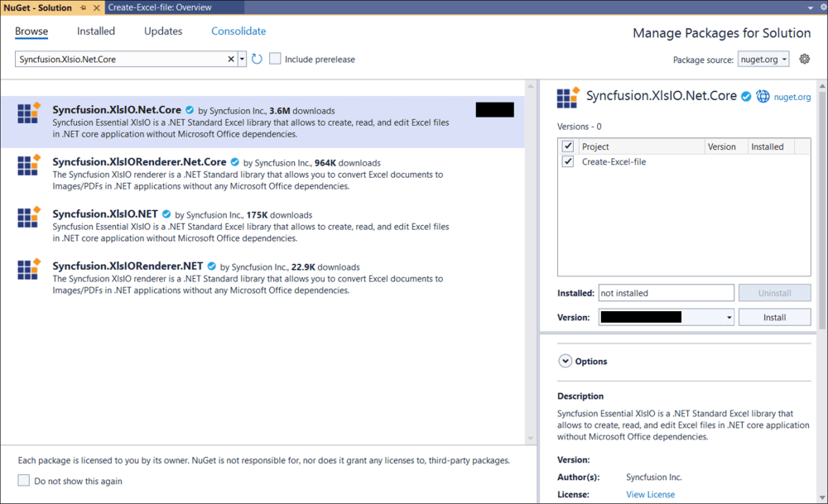The height and width of the screenshot is (504, 828).
Task: Uncheck the Create-Excel-file project checkbox
Action: pyautogui.click(x=568, y=161)
